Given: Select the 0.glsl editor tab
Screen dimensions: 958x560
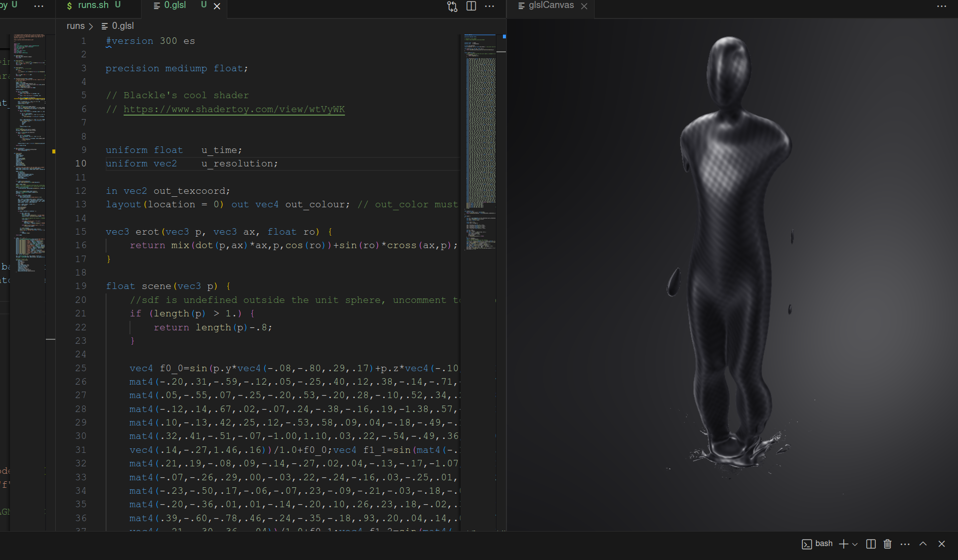Looking at the screenshot, I should click(x=174, y=5).
